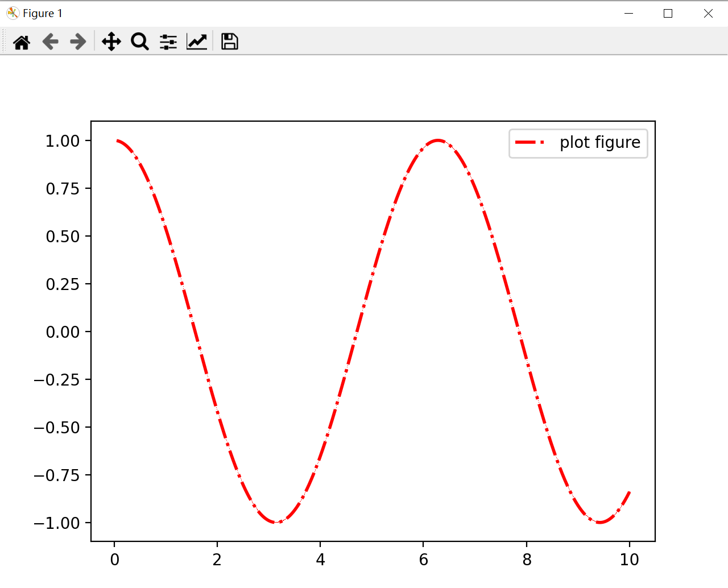Viewport: 728px width, 588px height.
Task: Activate the Pan axes tool
Action: [x=111, y=42]
